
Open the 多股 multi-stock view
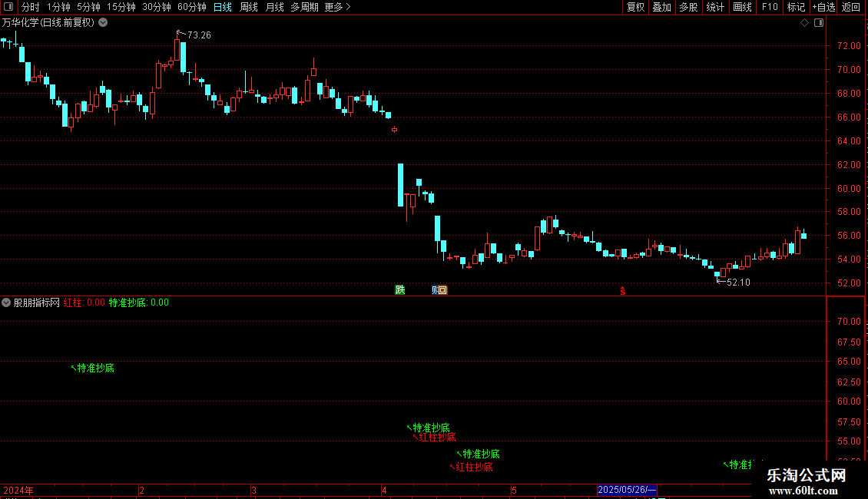688,7
